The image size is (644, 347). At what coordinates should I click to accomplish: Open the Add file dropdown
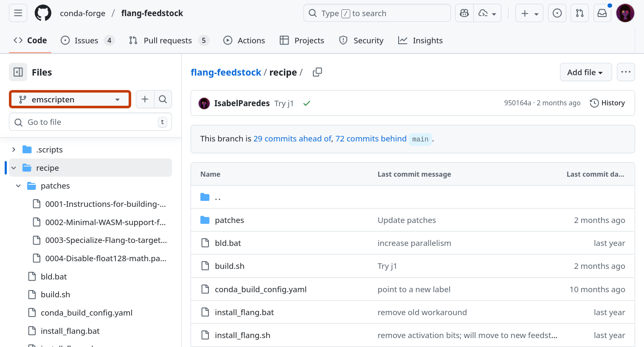pyautogui.click(x=585, y=72)
